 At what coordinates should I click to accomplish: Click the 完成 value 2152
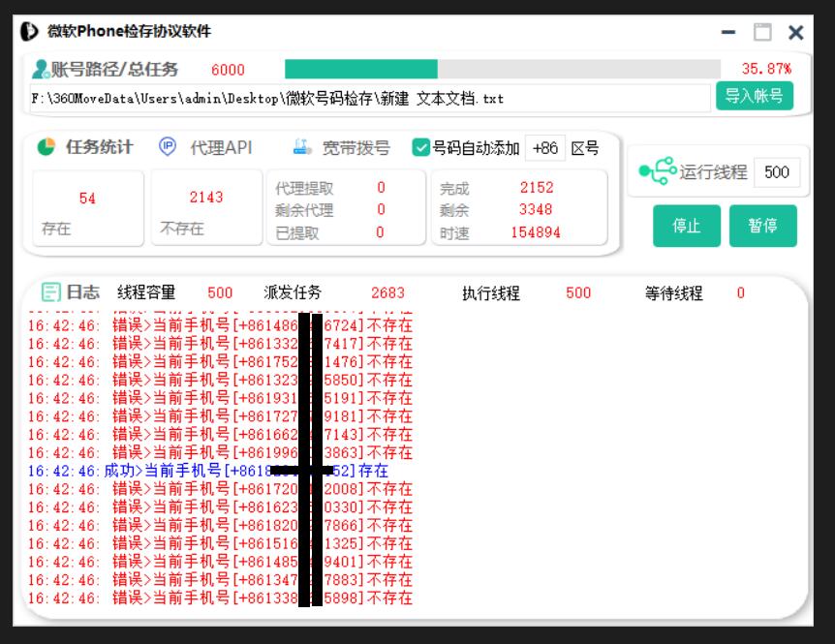(537, 187)
